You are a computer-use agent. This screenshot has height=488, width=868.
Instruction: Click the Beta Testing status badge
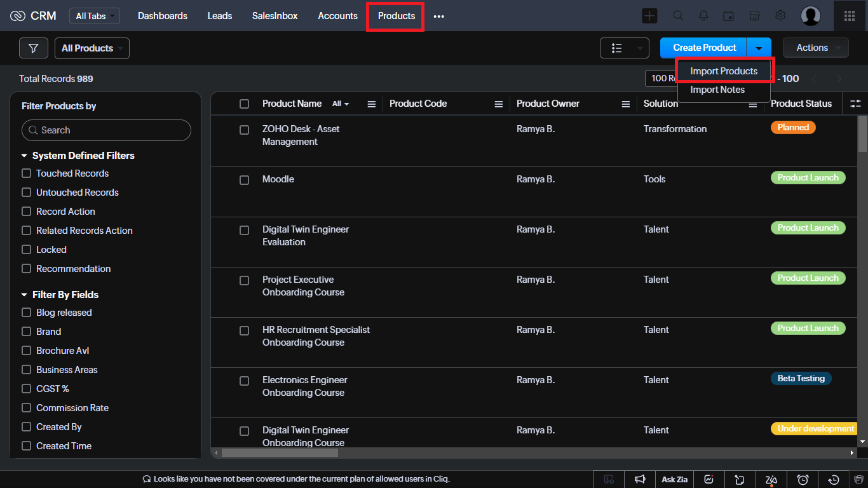(801, 379)
